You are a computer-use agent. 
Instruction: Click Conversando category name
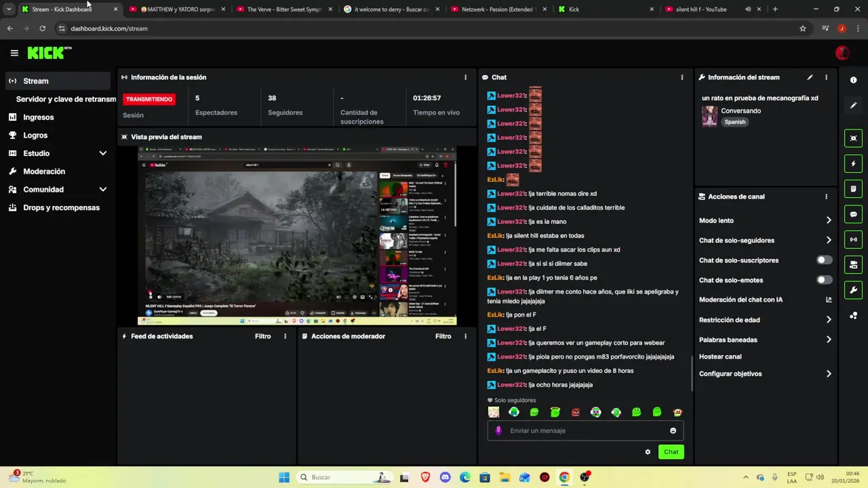click(x=741, y=110)
